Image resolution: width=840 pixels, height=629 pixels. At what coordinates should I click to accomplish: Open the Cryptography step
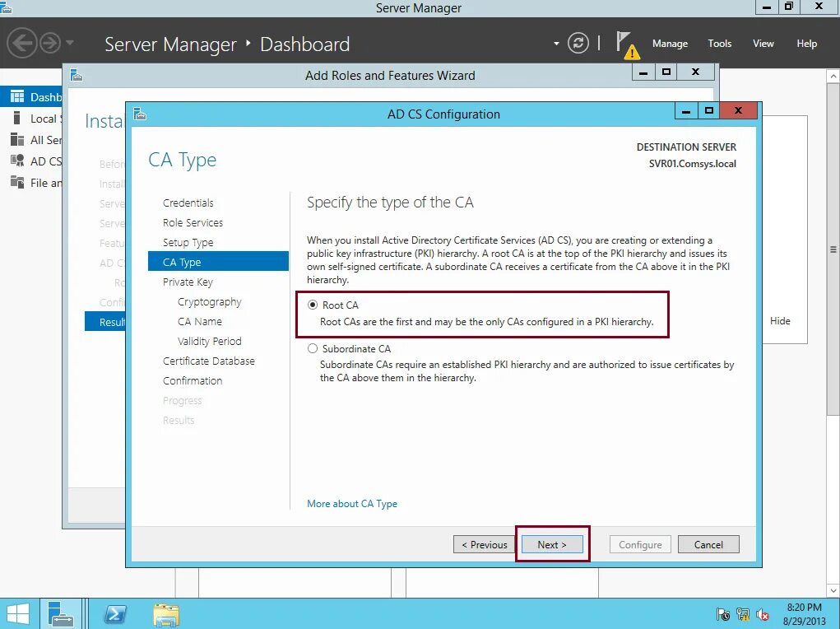coord(210,302)
